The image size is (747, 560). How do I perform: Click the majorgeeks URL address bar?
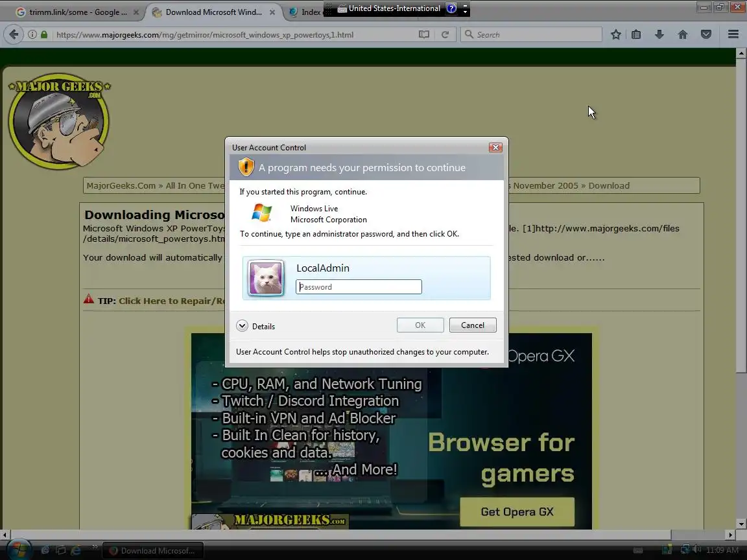[x=233, y=35]
